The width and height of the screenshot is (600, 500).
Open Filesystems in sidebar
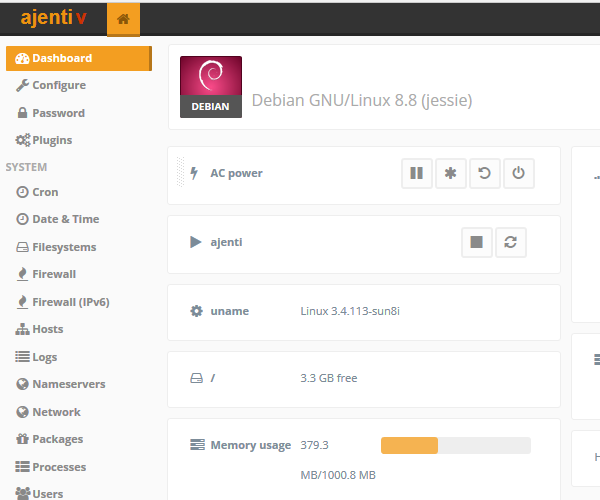pyautogui.click(x=56, y=247)
